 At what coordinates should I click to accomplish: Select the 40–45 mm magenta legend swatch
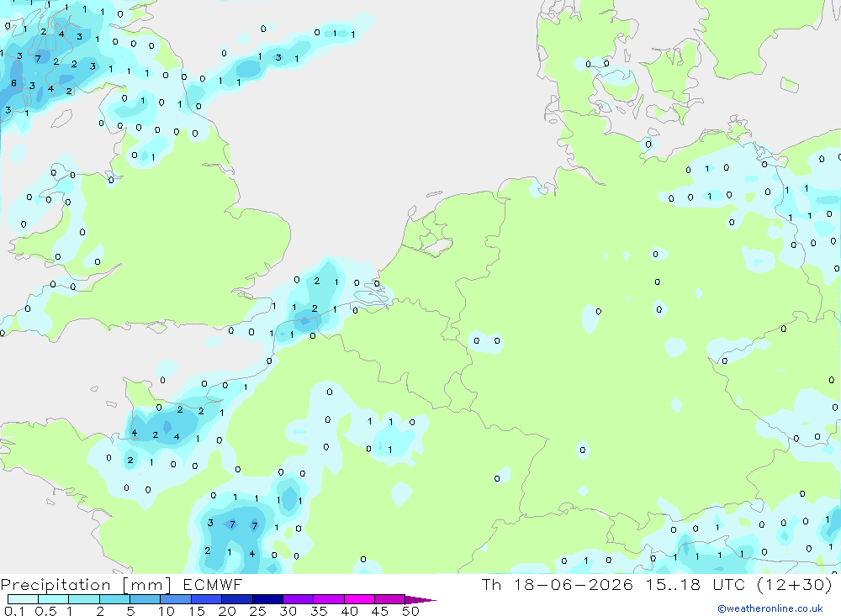359,599
